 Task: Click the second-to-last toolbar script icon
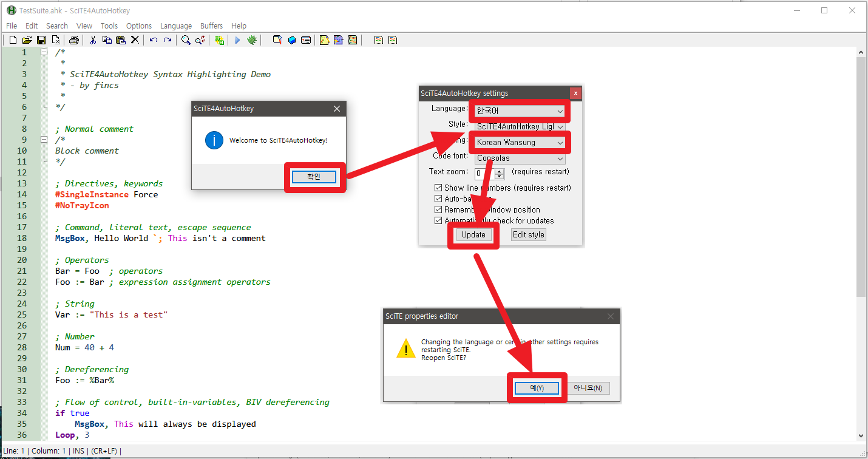point(379,40)
